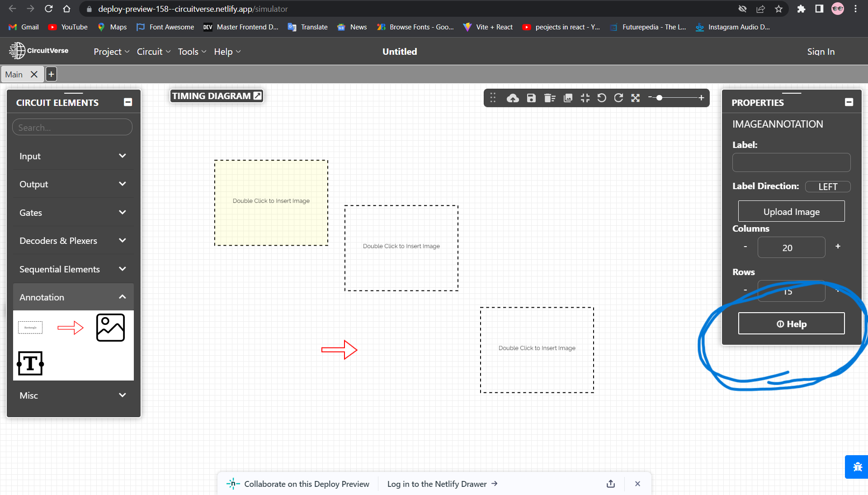Select the Image annotation element

pyautogui.click(x=110, y=328)
